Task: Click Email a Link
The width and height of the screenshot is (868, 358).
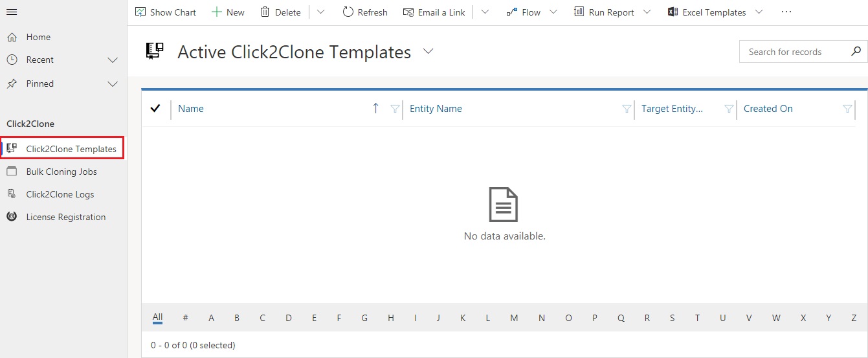Action: tap(434, 12)
